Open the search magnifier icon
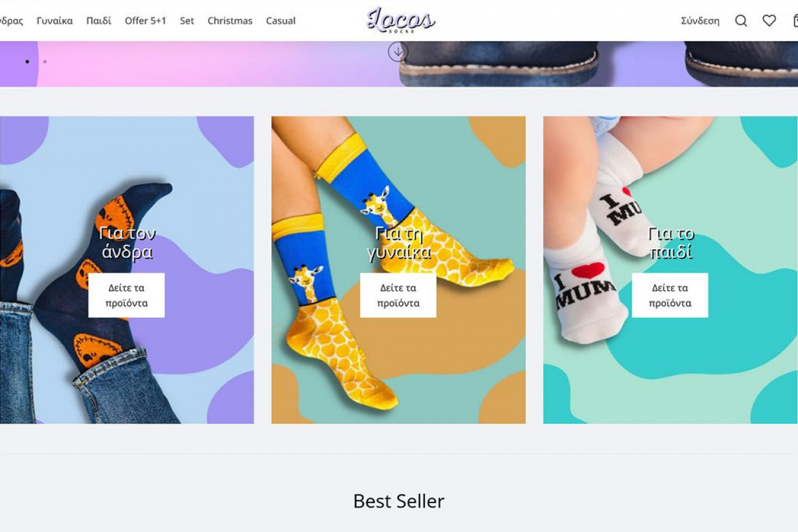 tap(741, 21)
